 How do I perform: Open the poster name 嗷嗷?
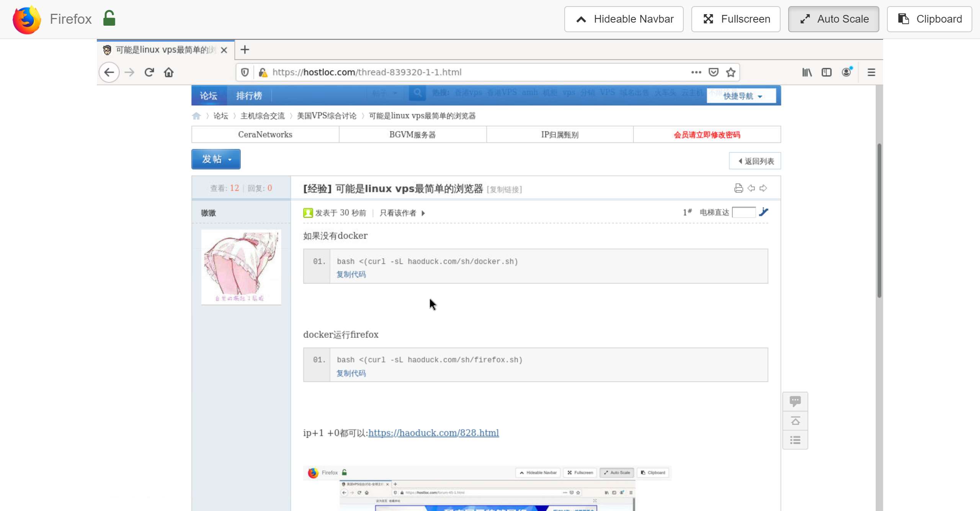pos(209,213)
